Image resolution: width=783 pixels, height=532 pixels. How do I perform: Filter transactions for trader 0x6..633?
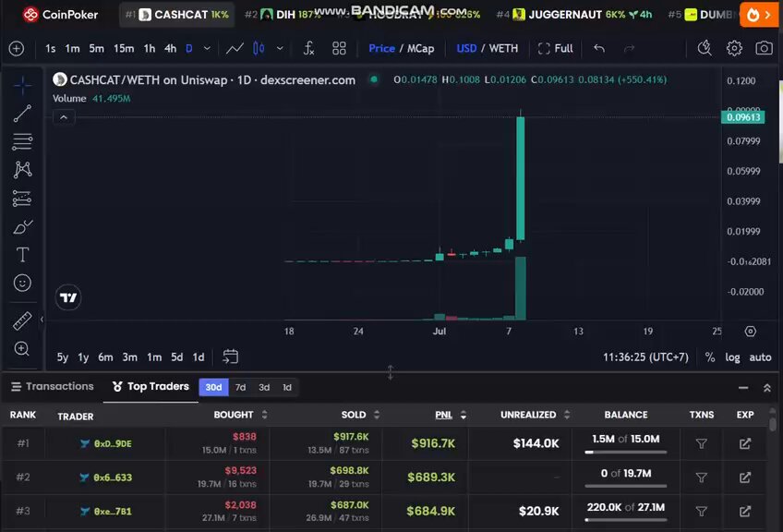(x=701, y=478)
